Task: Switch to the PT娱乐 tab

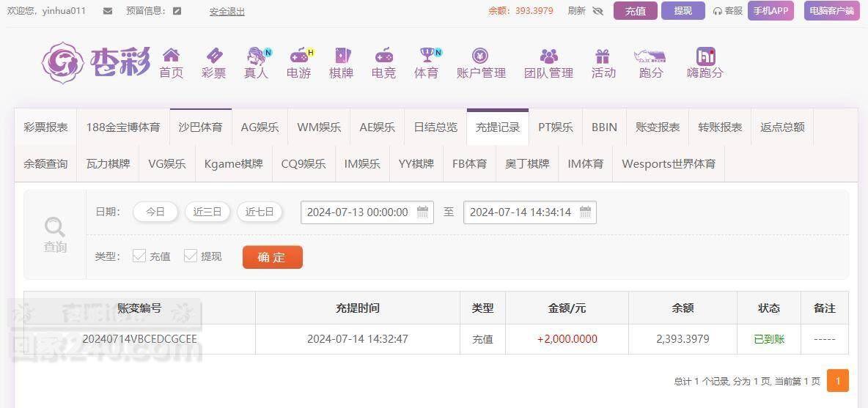Action: tap(556, 127)
